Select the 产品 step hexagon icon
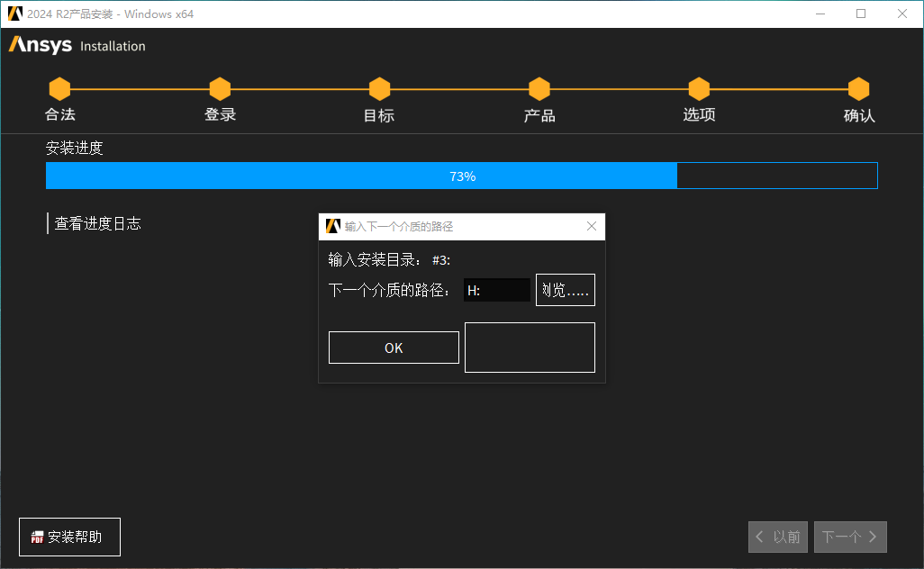 (539, 87)
